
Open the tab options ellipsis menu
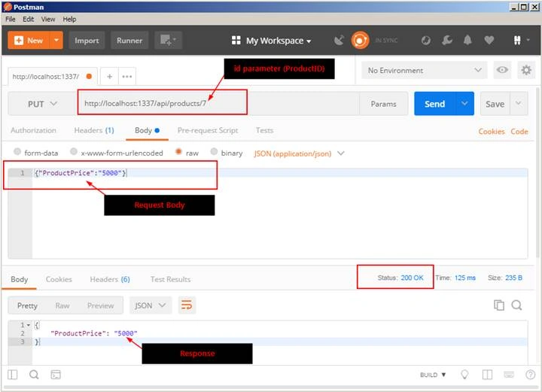point(127,76)
